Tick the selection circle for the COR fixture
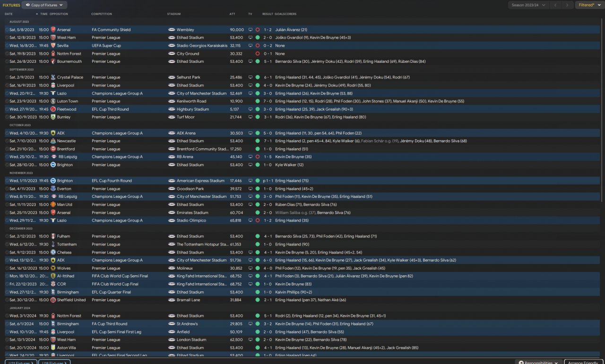The height and width of the screenshot is (364, 605). (7, 284)
